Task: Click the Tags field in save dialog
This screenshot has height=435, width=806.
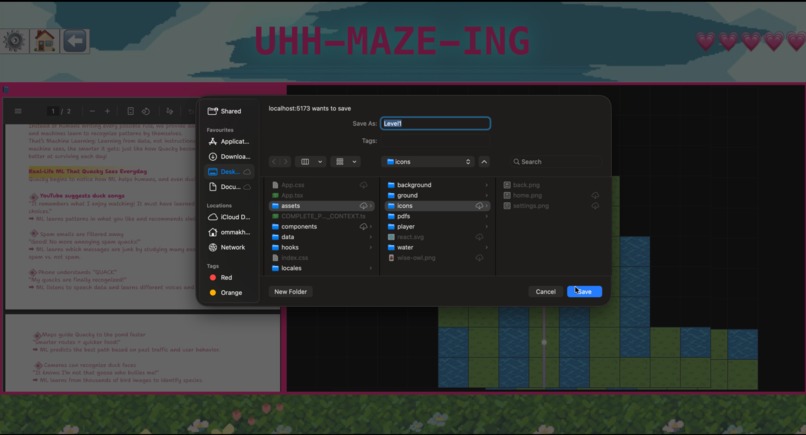Action: pyautogui.click(x=435, y=140)
